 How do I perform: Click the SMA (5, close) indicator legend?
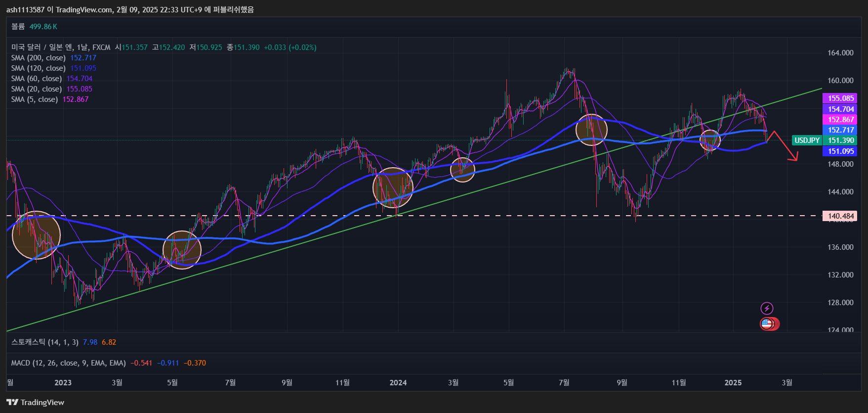click(x=35, y=99)
